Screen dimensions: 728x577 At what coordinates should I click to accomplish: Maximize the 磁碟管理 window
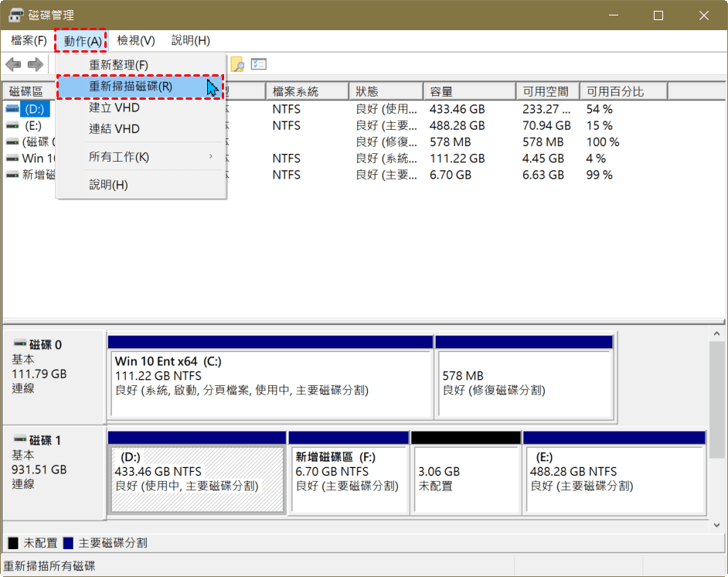658,15
